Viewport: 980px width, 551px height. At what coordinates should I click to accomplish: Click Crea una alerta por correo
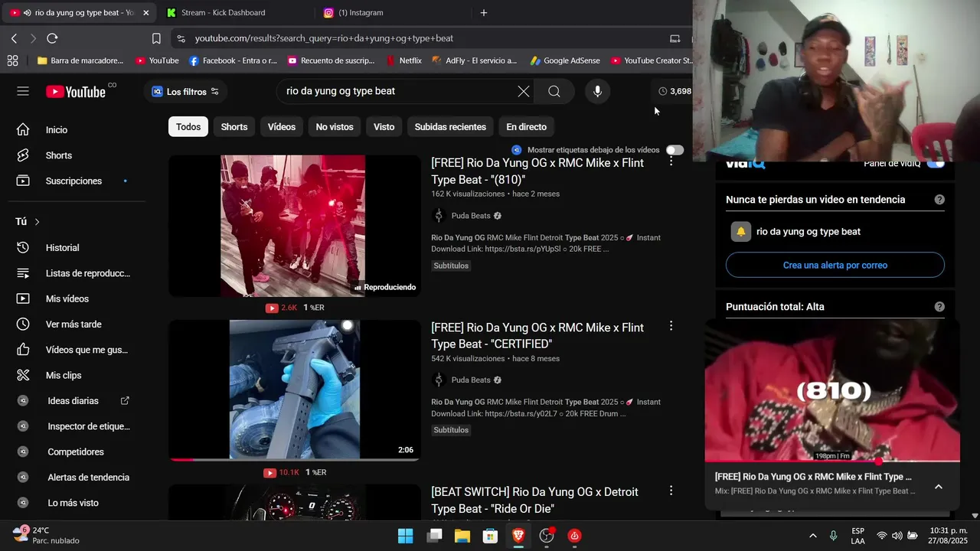tap(835, 265)
